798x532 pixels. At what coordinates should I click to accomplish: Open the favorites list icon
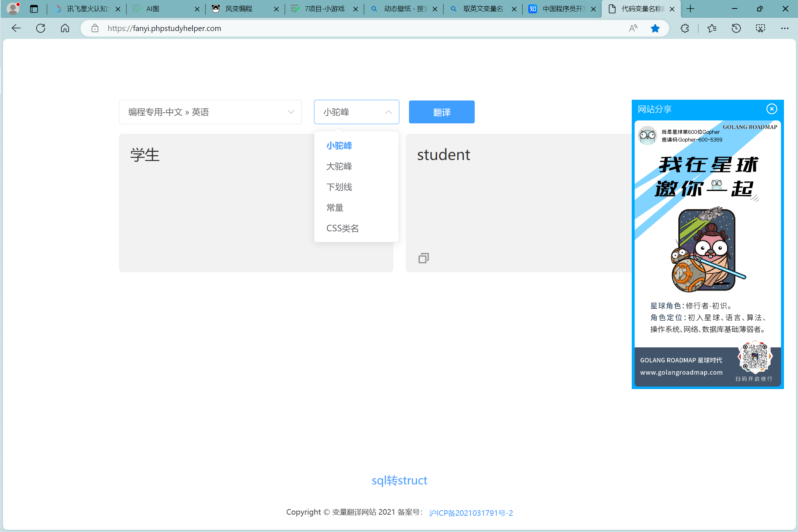coord(712,28)
